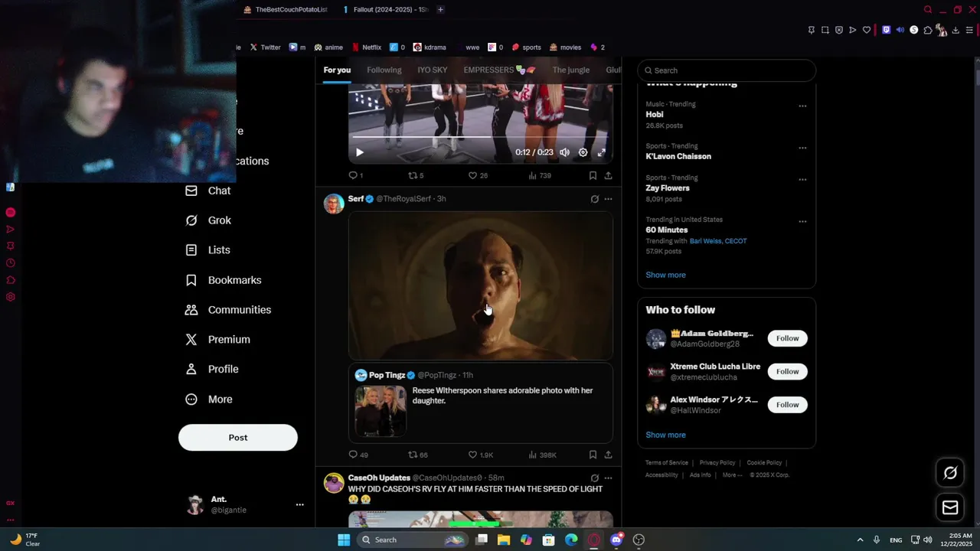Click the white Post button

[238, 438]
